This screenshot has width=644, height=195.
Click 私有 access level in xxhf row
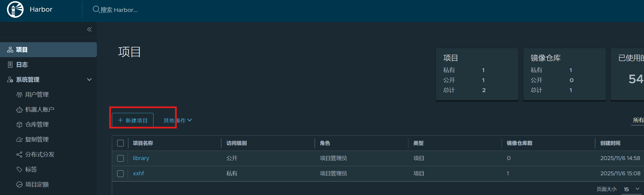[x=232, y=173]
